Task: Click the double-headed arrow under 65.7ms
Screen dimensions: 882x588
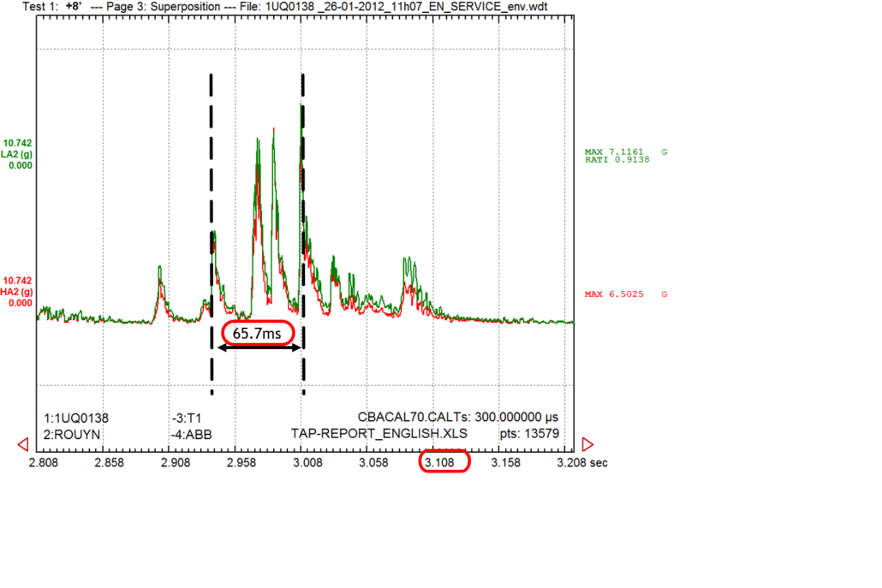Action: coord(259,348)
